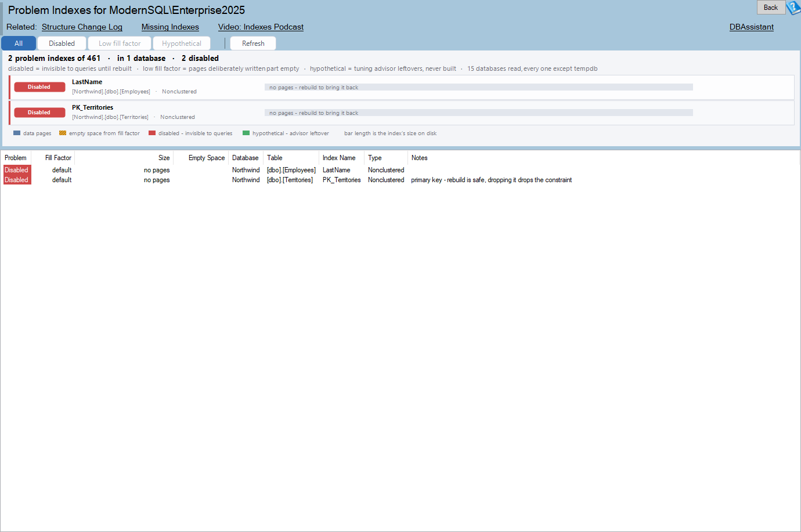Sort by the Database column header

tap(246, 158)
